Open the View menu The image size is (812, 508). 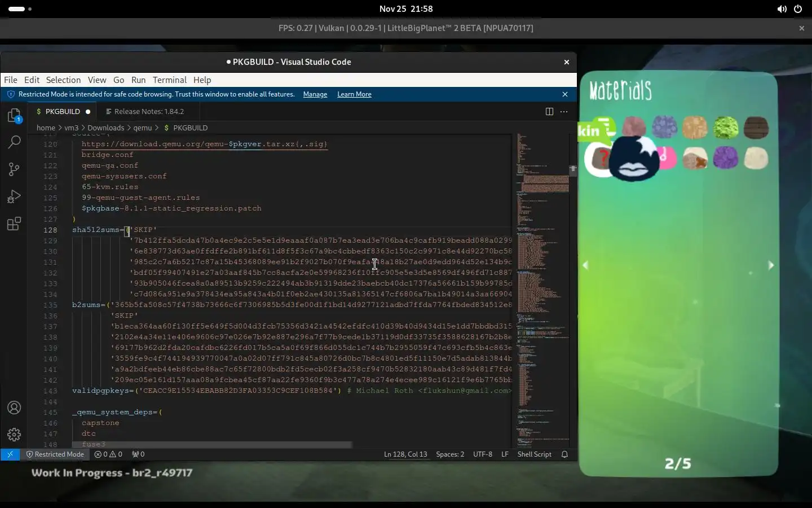pyautogui.click(x=97, y=80)
